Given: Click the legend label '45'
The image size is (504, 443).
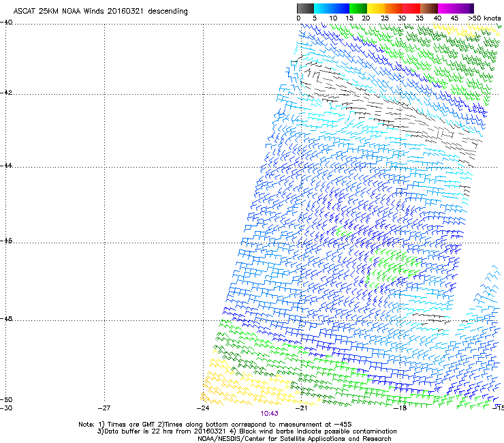Looking at the screenshot, I should point(454,18).
